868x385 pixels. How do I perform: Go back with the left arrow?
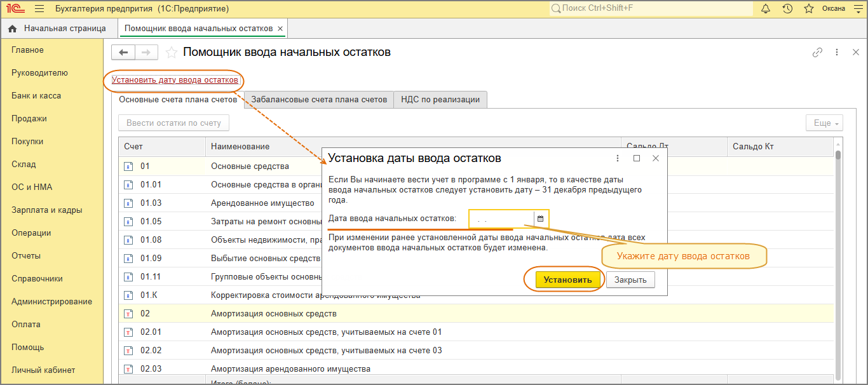[x=123, y=52]
